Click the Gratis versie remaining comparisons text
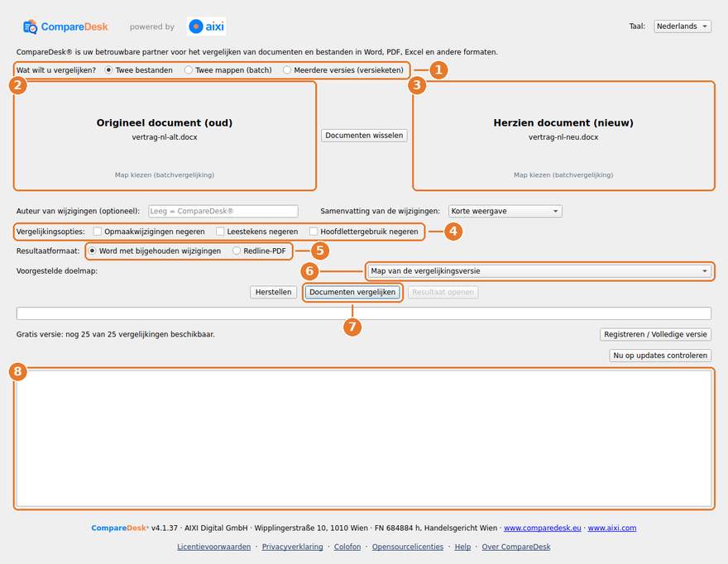The image size is (728, 564). tap(116, 334)
